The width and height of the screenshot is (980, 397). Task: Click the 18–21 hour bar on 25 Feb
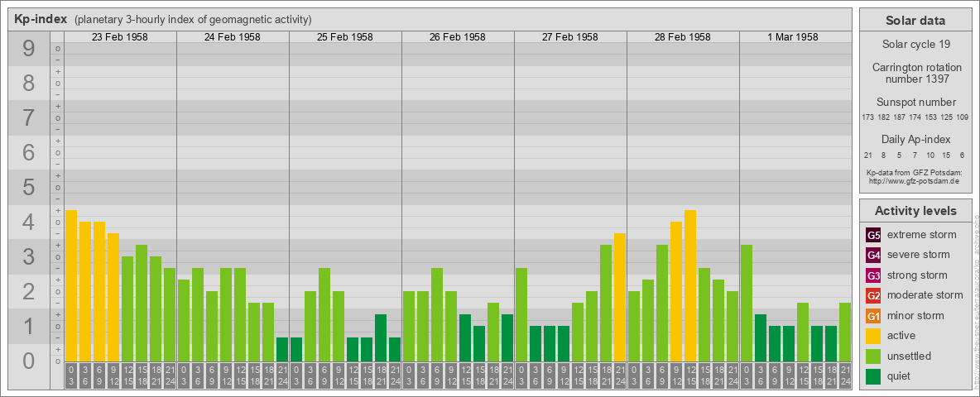pyautogui.click(x=381, y=337)
